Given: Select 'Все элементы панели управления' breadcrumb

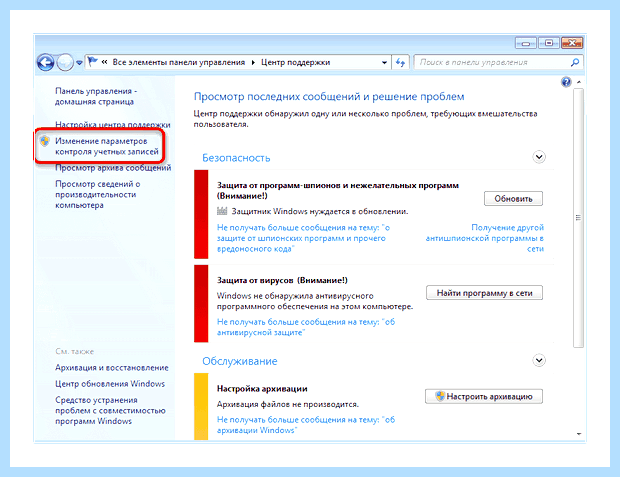Looking at the screenshot, I should 179,62.
